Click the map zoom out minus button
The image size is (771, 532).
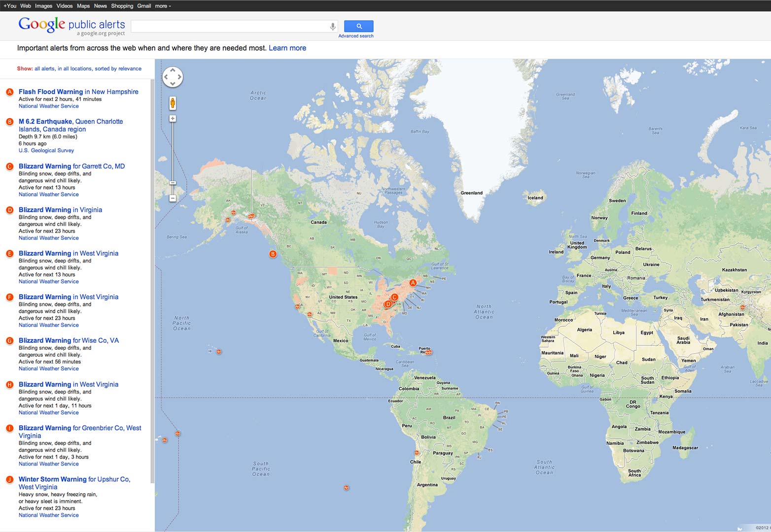(173, 198)
